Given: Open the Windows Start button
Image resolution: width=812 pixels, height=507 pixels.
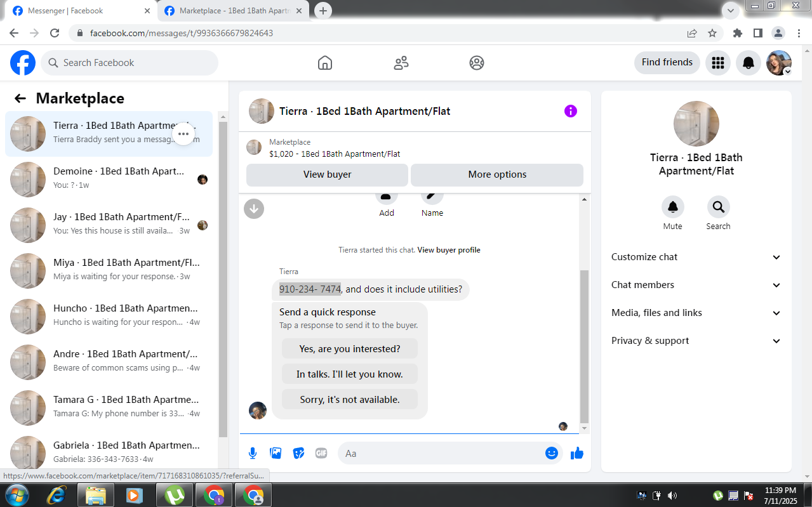Looking at the screenshot, I should click(17, 495).
